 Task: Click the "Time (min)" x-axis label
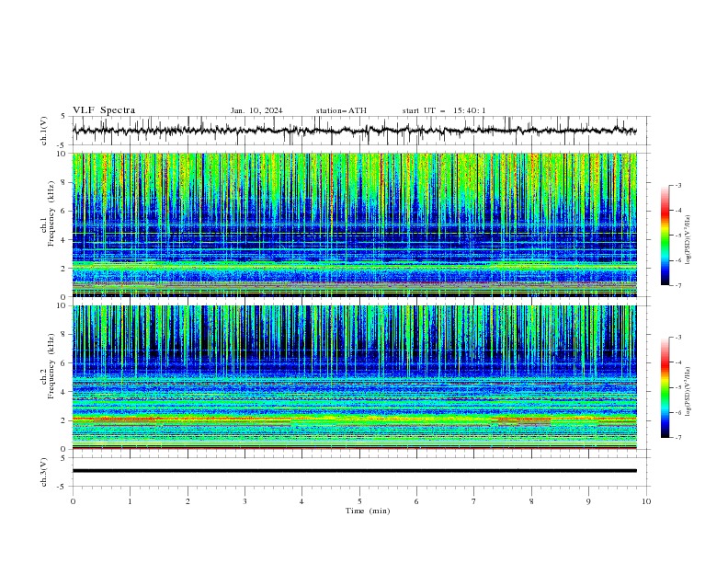click(368, 511)
